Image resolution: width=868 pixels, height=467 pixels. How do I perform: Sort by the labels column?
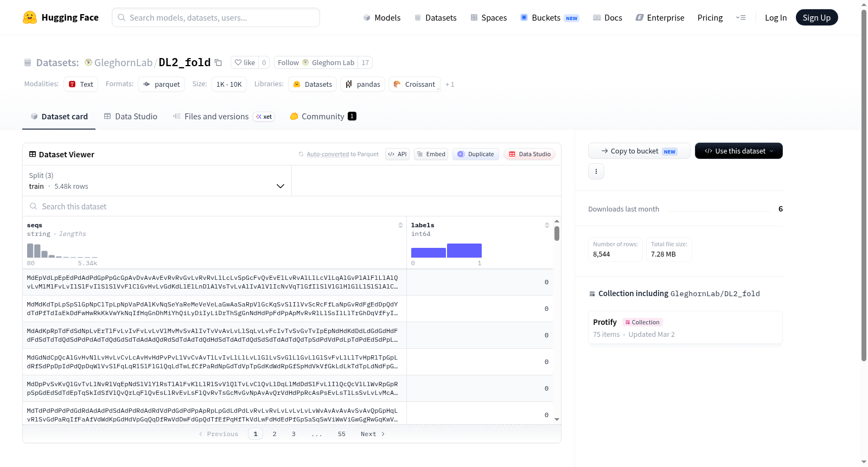coord(547,225)
